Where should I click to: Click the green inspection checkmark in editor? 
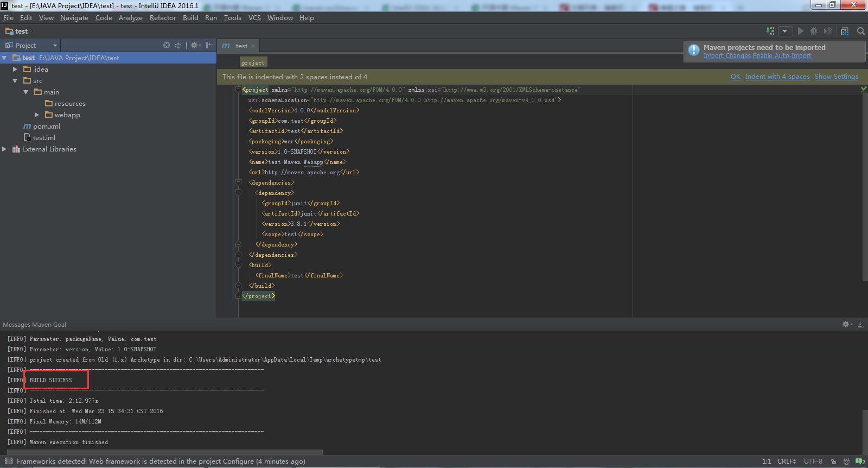click(864, 89)
